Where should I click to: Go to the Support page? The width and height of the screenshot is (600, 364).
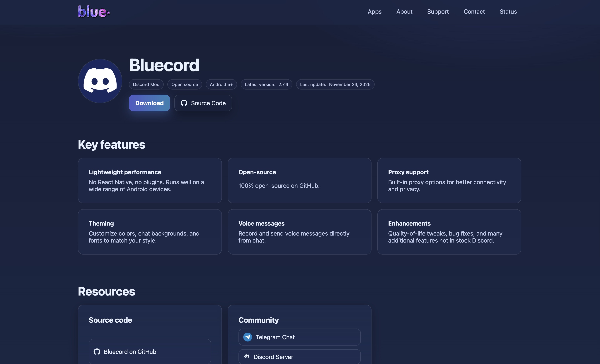pos(438,11)
